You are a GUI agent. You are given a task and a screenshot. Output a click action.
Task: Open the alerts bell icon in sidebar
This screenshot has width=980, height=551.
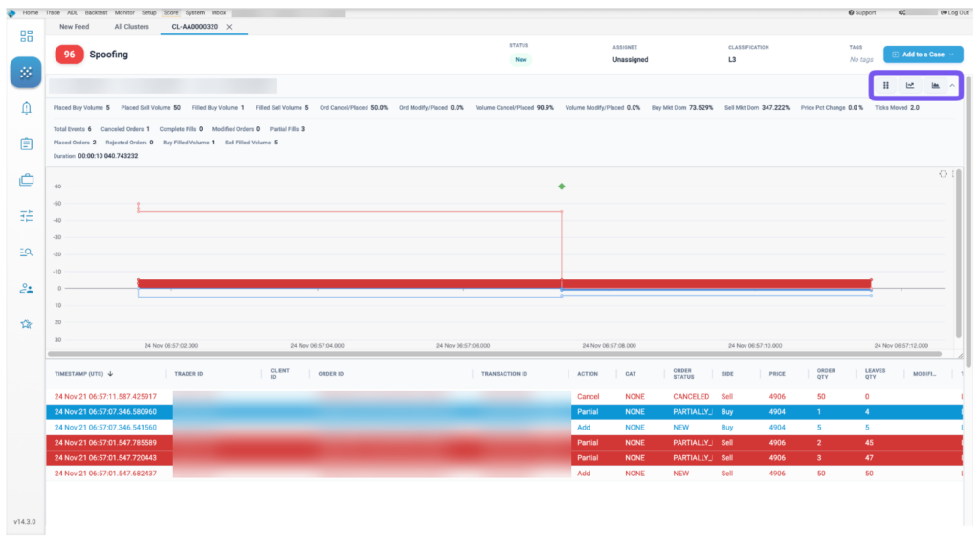pos(26,108)
